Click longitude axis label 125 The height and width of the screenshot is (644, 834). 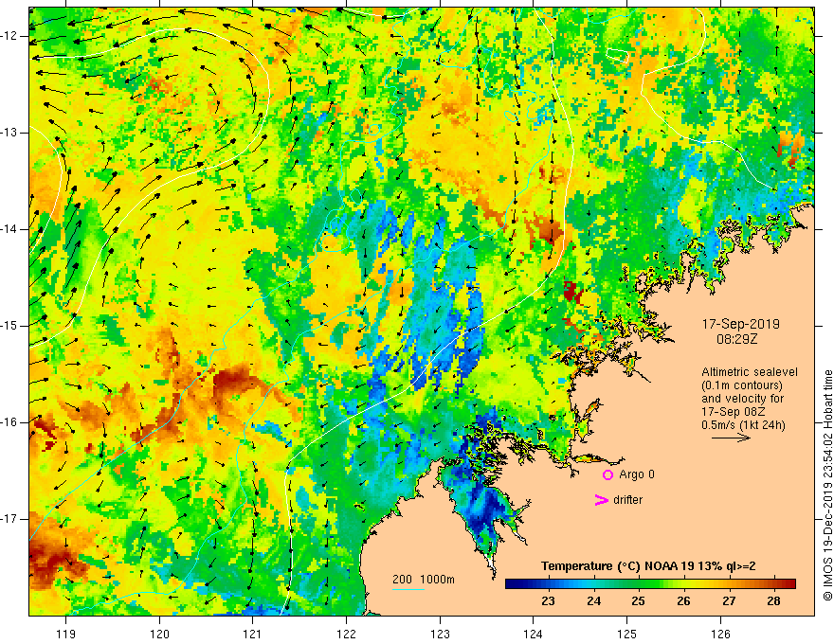point(626,634)
